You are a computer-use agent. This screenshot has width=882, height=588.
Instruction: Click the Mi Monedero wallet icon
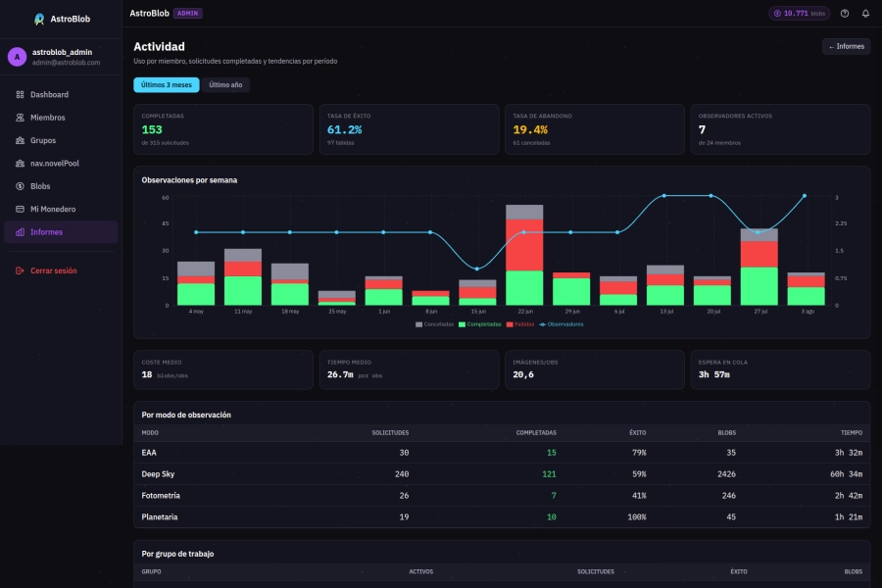(x=20, y=210)
